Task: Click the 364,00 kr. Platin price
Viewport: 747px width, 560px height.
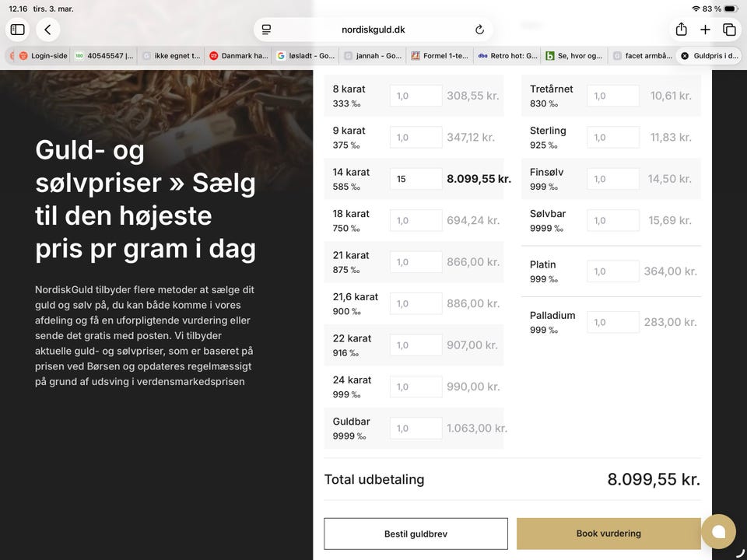Action: [x=670, y=271]
